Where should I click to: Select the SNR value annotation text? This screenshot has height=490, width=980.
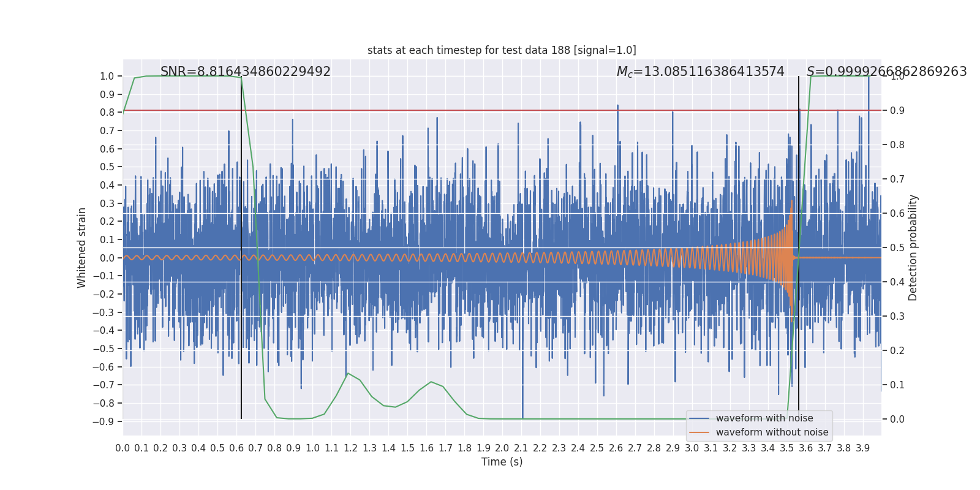245,72
